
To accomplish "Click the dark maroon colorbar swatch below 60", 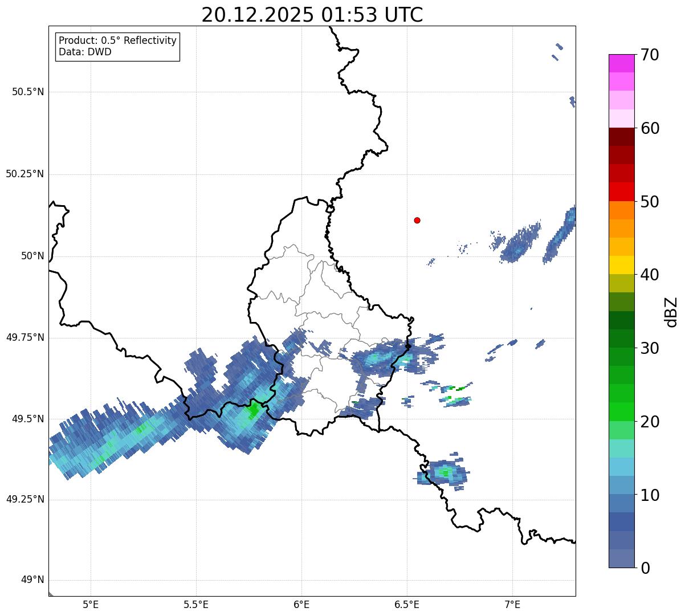I will click(621, 137).
